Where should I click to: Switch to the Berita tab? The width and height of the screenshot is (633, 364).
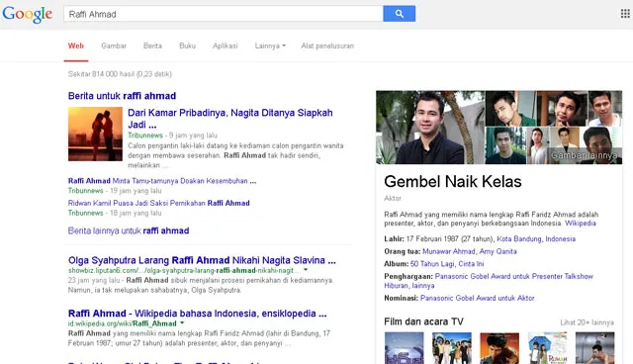(152, 46)
